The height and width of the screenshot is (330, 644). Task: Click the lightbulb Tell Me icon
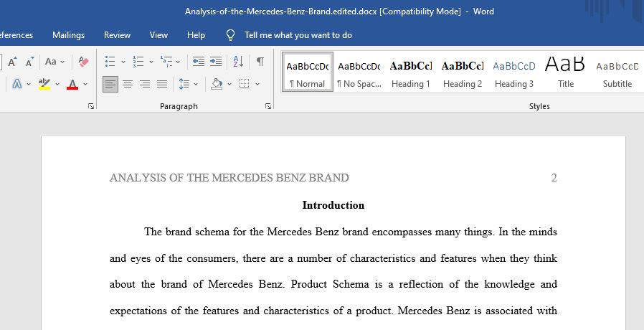pos(230,35)
